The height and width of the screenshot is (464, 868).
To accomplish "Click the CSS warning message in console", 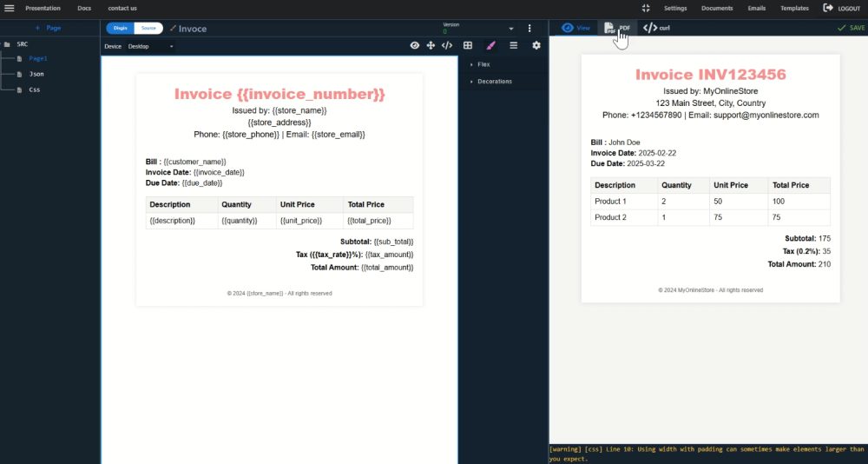I will point(707,454).
